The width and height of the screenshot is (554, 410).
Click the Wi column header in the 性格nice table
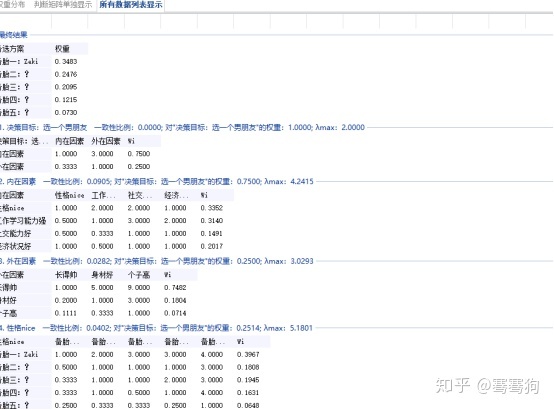coord(241,341)
